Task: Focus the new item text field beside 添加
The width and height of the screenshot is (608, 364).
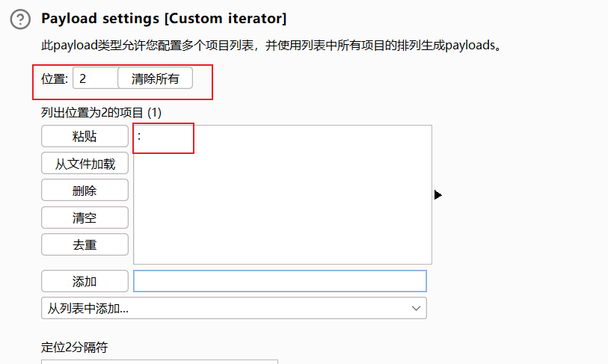Action: pyautogui.click(x=280, y=281)
